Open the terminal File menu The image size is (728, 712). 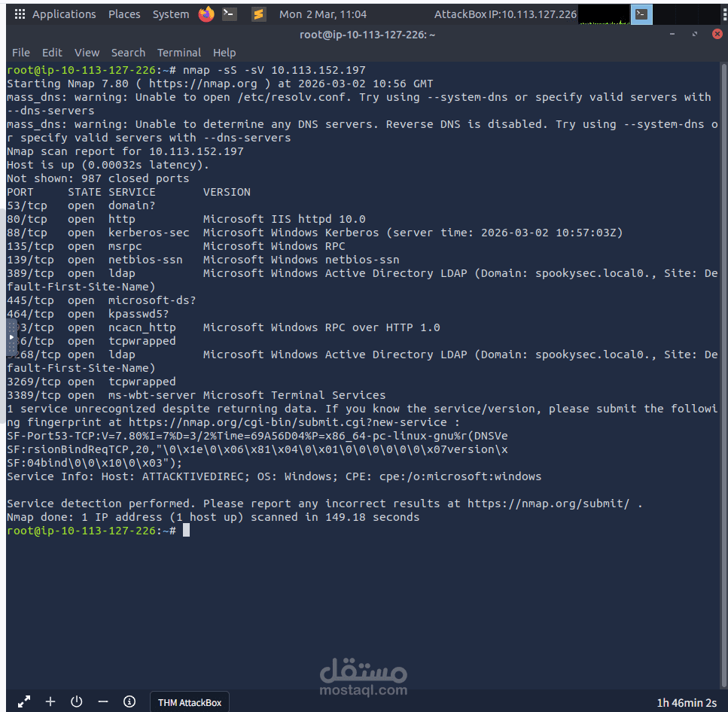(x=21, y=53)
